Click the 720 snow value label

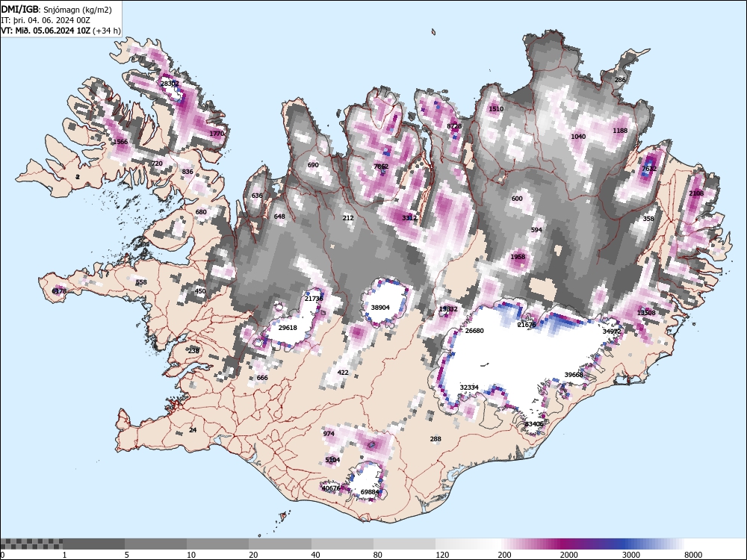[x=157, y=164]
